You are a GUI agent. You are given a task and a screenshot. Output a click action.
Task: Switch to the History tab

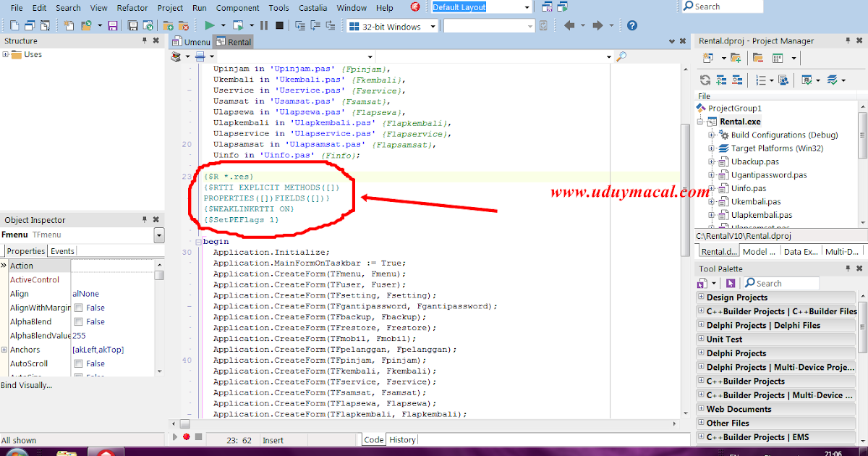(x=402, y=439)
